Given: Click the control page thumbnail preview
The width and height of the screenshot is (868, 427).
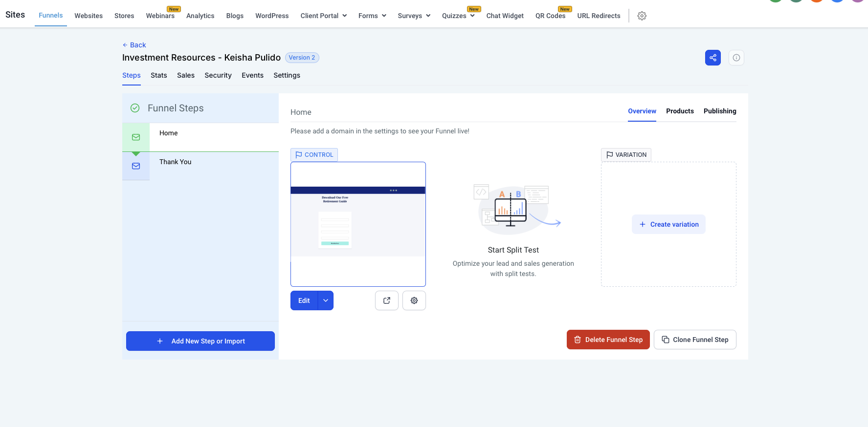Looking at the screenshot, I should (x=358, y=224).
